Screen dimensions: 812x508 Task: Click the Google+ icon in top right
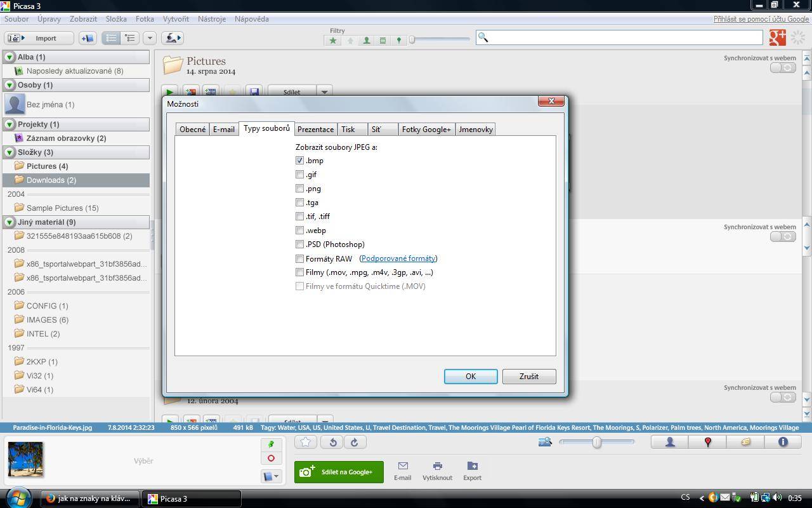pyautogui.click(x=777, y=37)
